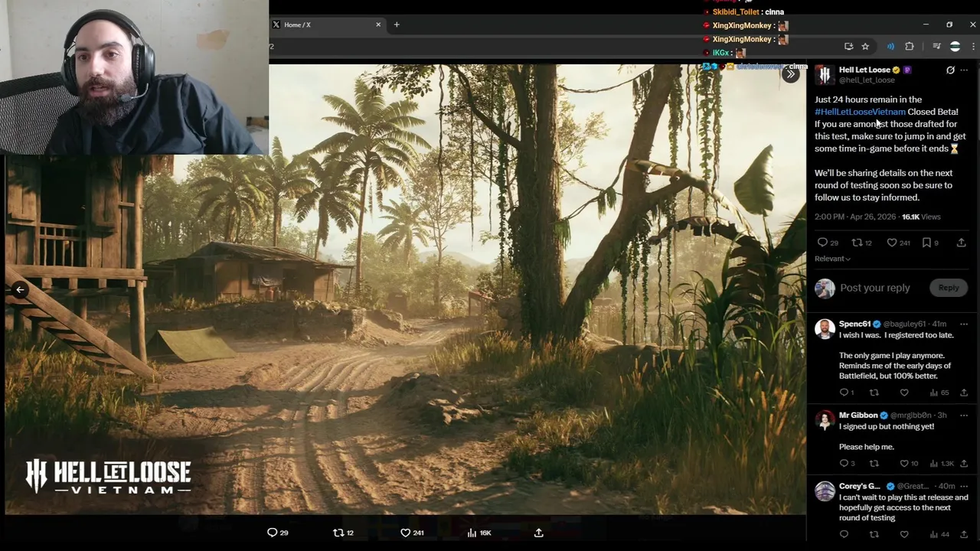Reply to Spenc61's comment using the reply icon
Screen dimensions: 980x551
tap(846, 393)
